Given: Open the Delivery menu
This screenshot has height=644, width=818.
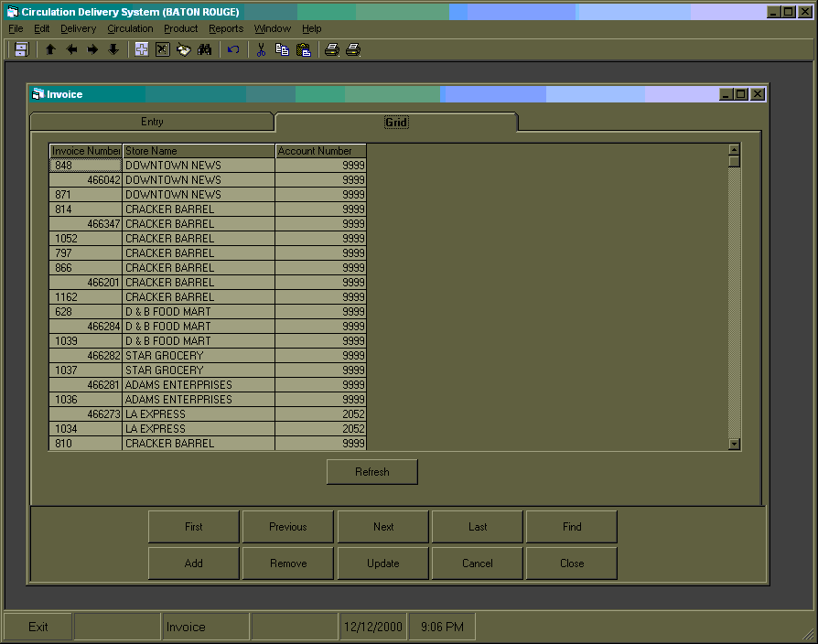Looking at the screenshot, I should tap(79, 28).
